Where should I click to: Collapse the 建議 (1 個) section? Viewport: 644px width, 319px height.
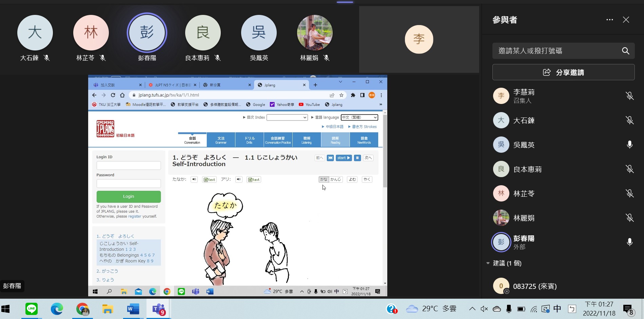[488, 263]
